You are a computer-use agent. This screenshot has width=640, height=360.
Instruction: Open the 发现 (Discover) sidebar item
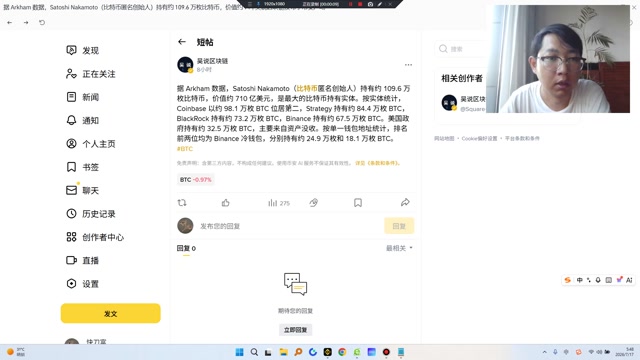[82, 50]
